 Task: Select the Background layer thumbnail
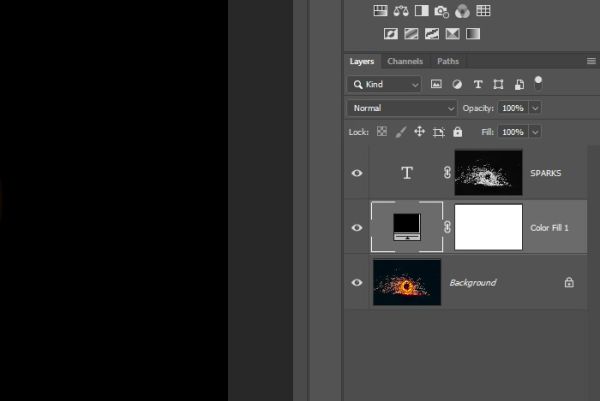(x=407, y=282)
